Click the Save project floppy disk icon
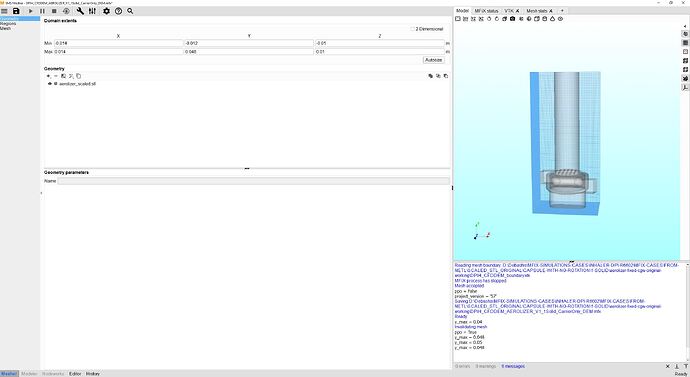 pyautogui.click(x=16, y=11)
